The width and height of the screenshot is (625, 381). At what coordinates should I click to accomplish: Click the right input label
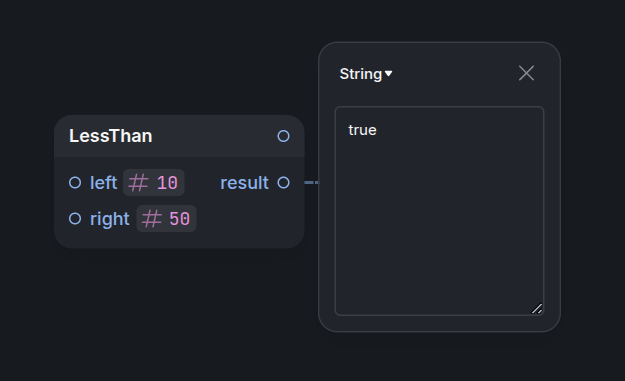(110, 219)
